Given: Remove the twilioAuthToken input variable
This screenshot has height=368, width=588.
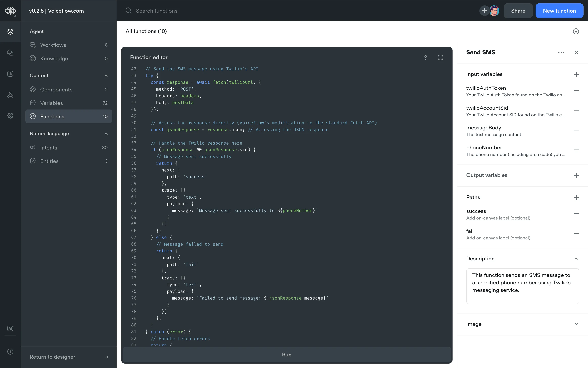Looking at the screenshot, I should (576, 91).
